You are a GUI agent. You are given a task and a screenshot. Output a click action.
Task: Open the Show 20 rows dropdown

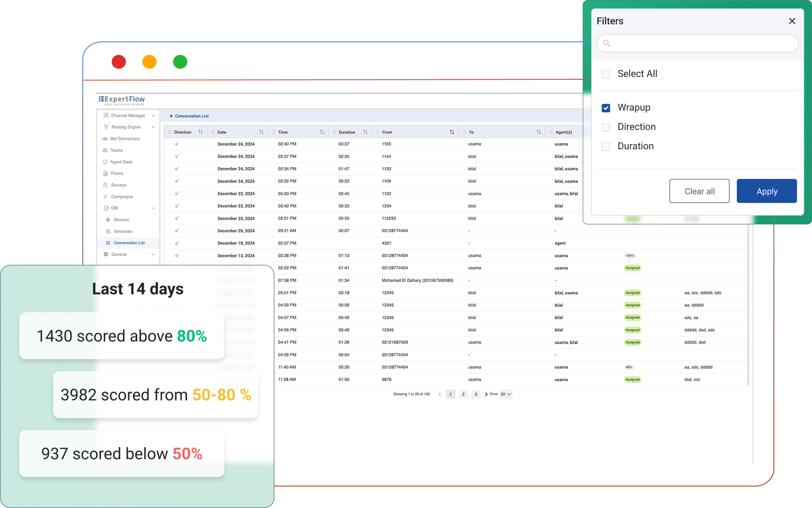click(506, 394)
